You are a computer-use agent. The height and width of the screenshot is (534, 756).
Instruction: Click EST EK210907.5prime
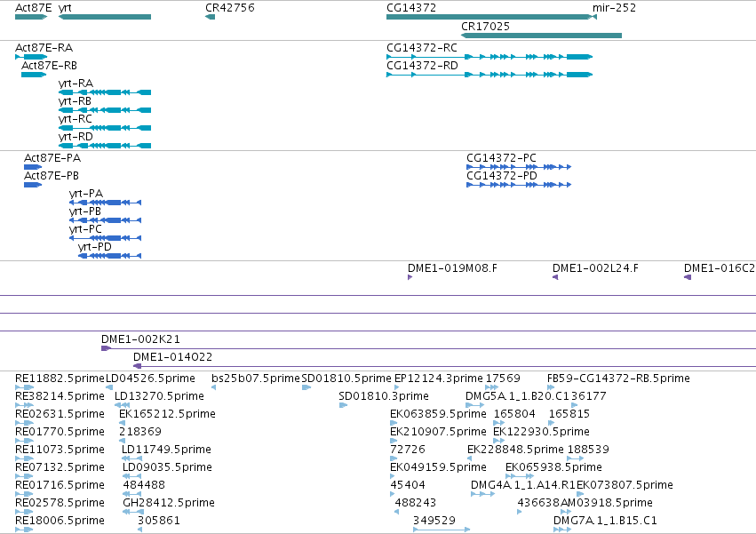(394, 441)
